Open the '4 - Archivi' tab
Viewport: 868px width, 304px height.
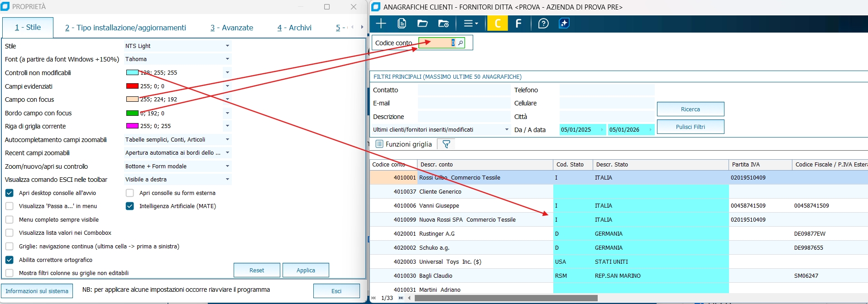point(294,28)
